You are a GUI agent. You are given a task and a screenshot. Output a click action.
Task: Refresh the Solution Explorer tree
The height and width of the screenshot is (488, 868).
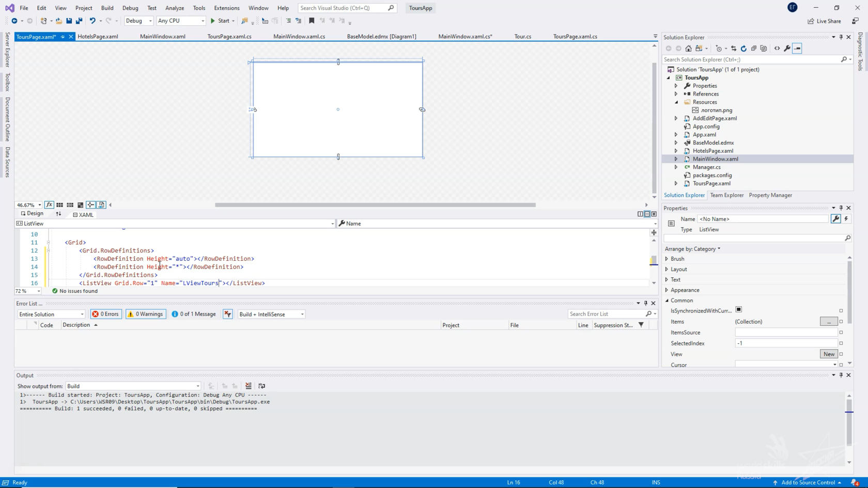pos(743,49)
